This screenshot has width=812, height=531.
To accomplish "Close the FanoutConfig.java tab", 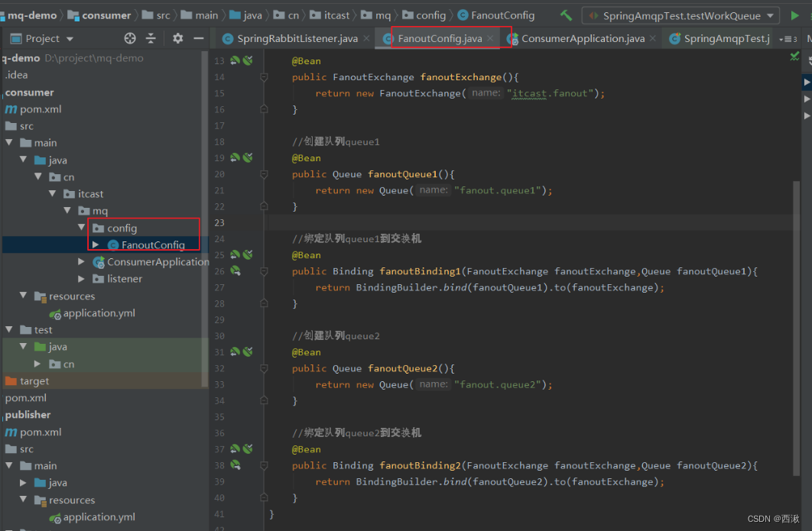I will (x=490, y=38).
